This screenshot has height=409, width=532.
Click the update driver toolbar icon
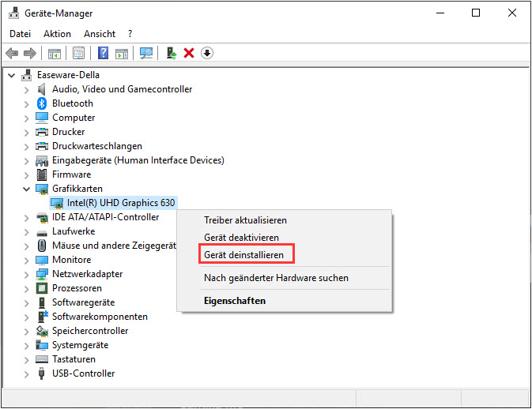pyautogui.click(x=172, y=53)
